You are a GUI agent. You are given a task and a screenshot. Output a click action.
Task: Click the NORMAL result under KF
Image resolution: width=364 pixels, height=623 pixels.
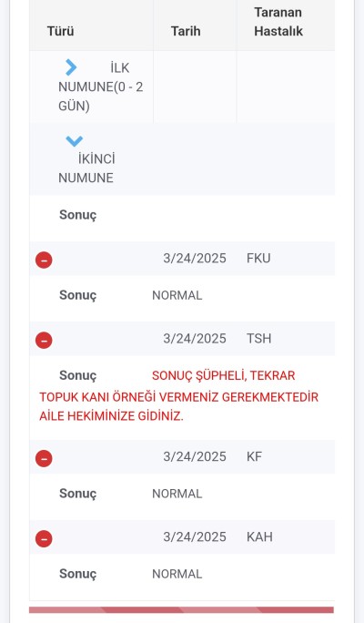(x=177, y=494)
